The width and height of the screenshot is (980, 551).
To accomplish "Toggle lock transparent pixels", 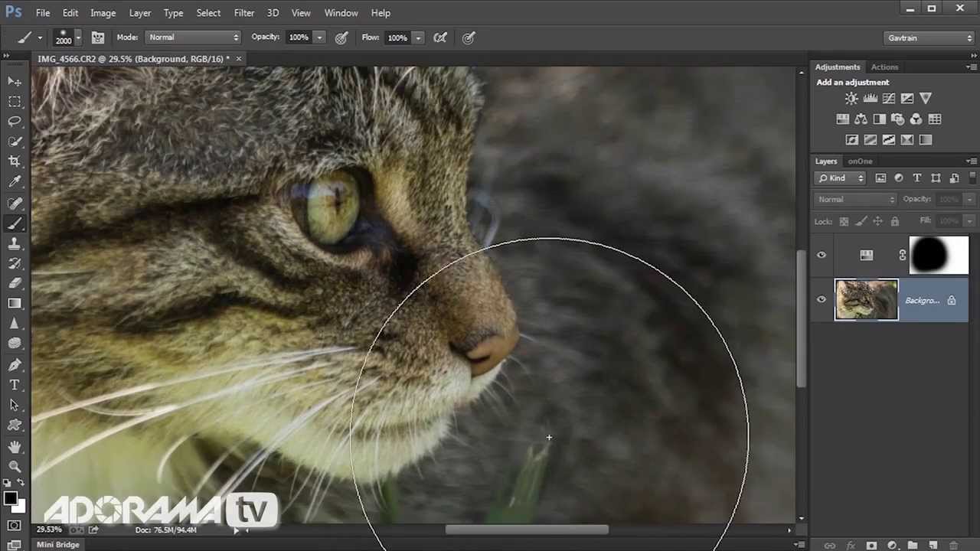I will point(844,221).
